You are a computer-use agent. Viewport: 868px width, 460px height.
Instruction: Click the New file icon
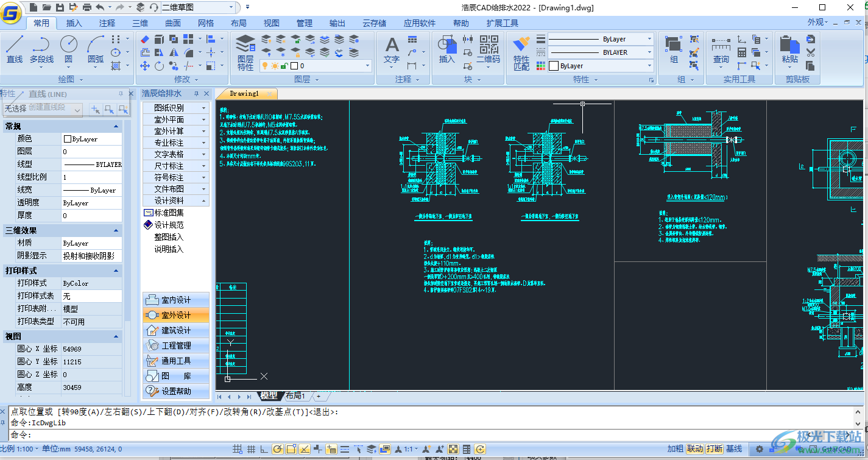(x=33, y=7)
